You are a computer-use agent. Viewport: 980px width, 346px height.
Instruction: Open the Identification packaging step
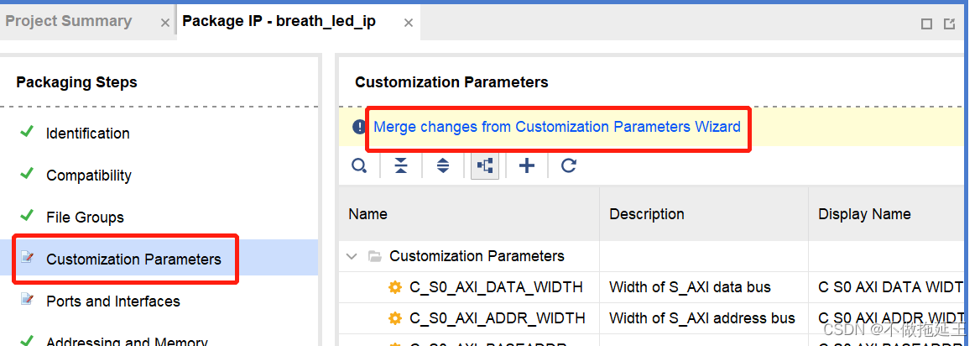point(88,134)
